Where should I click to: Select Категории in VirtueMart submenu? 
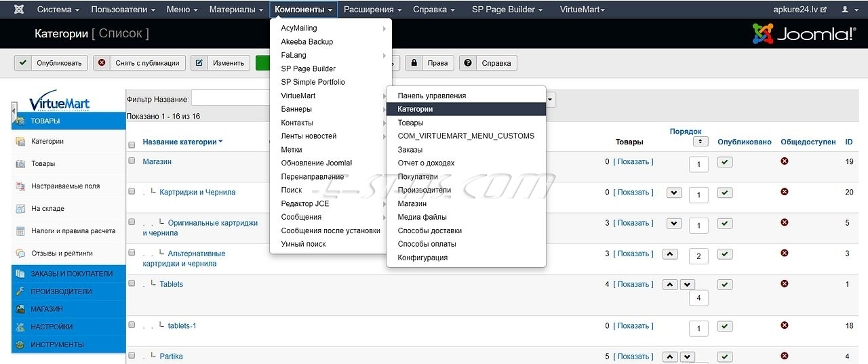point(466,109)
